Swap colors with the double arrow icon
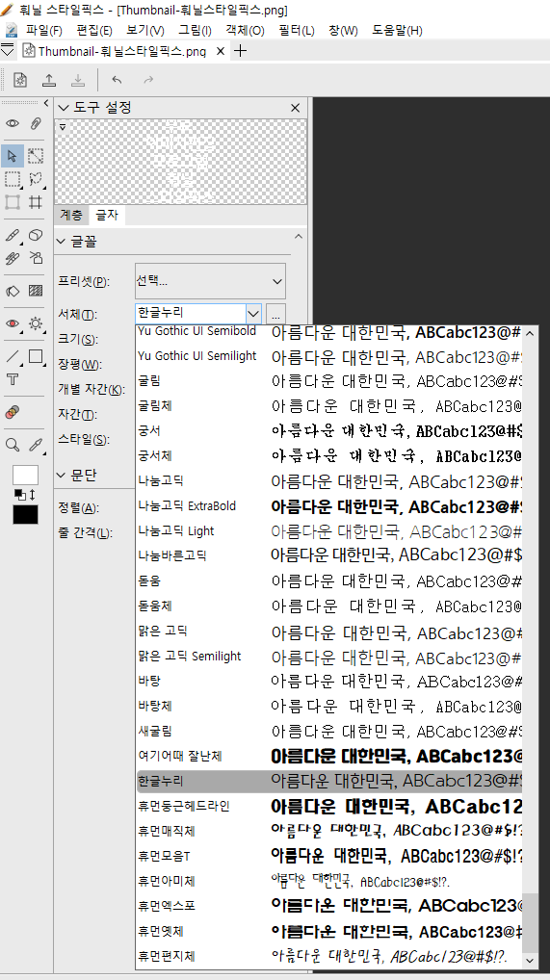This screenshot has height=980, width=550. point(32,495)
